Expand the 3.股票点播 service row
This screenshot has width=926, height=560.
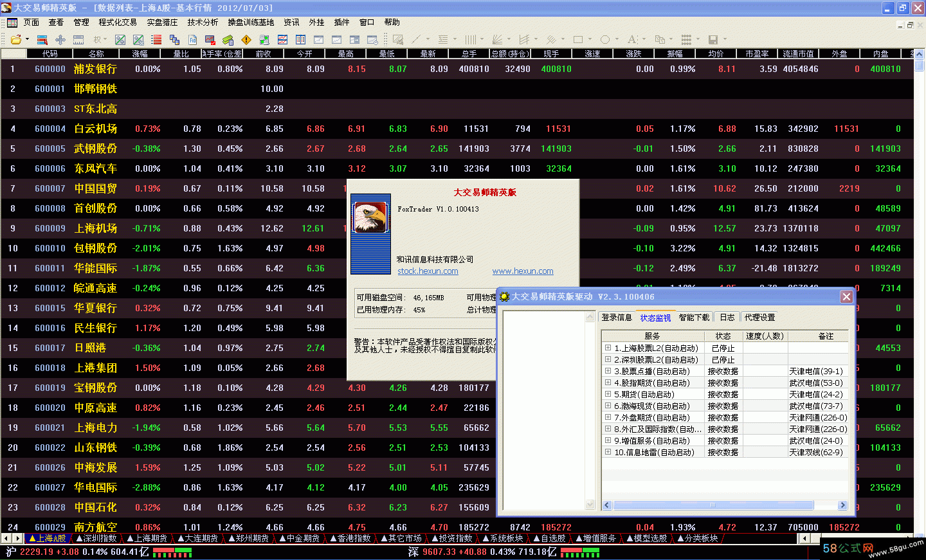(608, 371)
